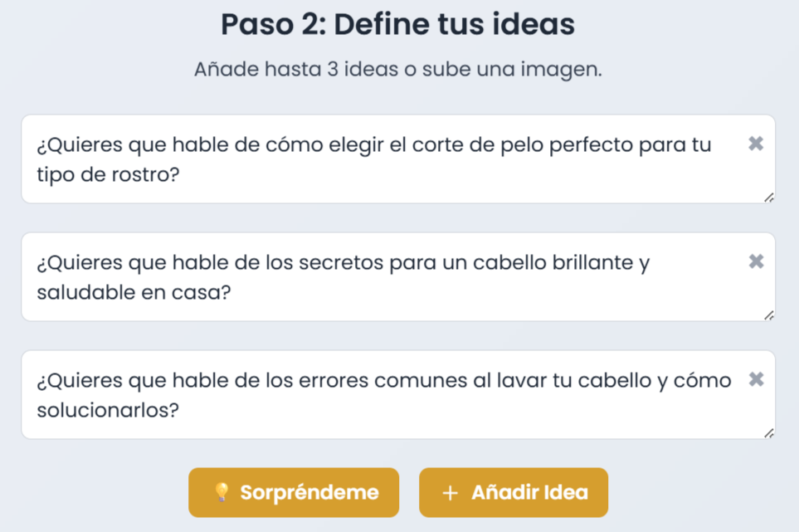Click the word solucionarlos in the third idea
Screen dimensions: 799x532
[108, 410]
